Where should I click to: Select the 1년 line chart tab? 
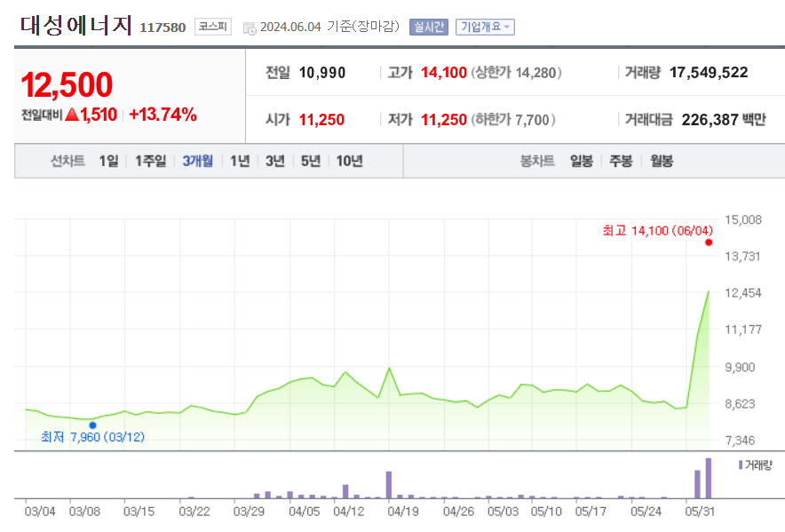coord(240,161)
